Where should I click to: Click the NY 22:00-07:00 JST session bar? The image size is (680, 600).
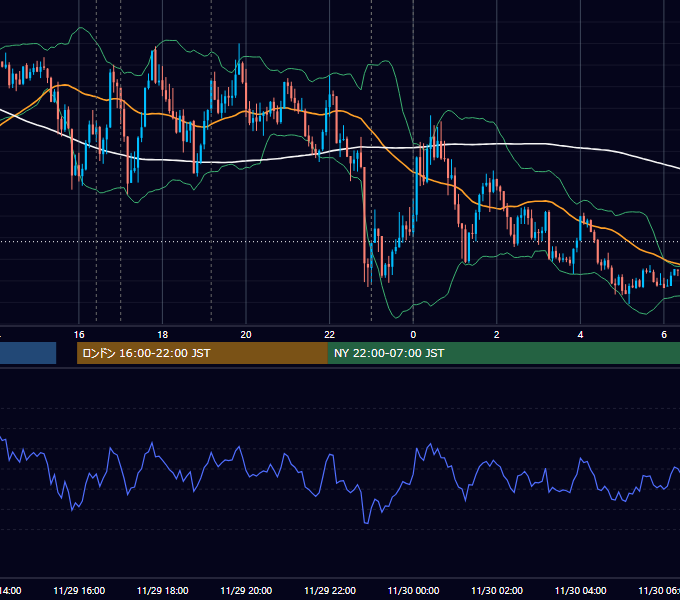tap(503, 353)
